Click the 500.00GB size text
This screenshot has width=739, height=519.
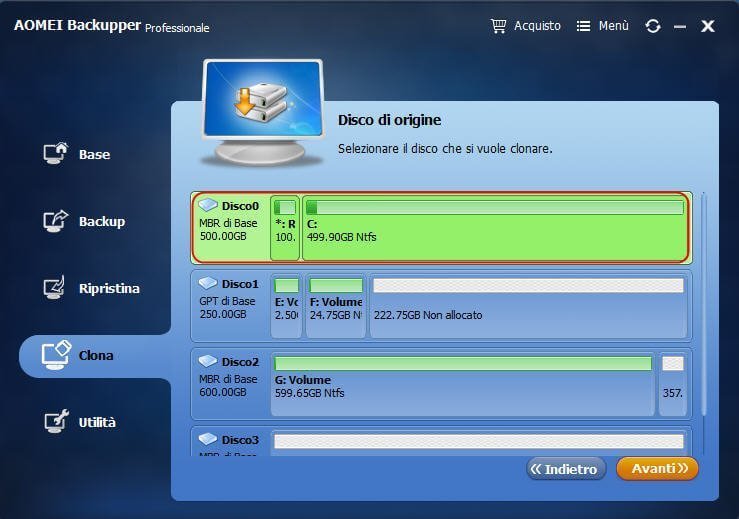coord(223,236)
